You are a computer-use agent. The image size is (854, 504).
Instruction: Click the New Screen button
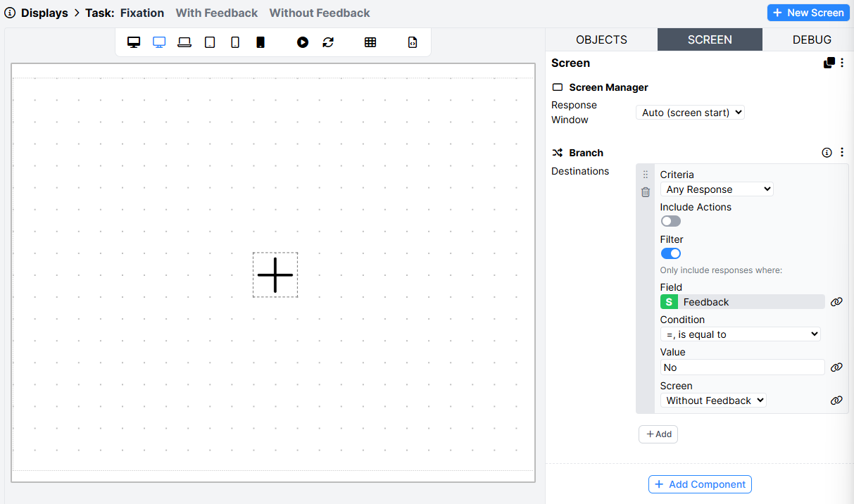pos(808,12)
